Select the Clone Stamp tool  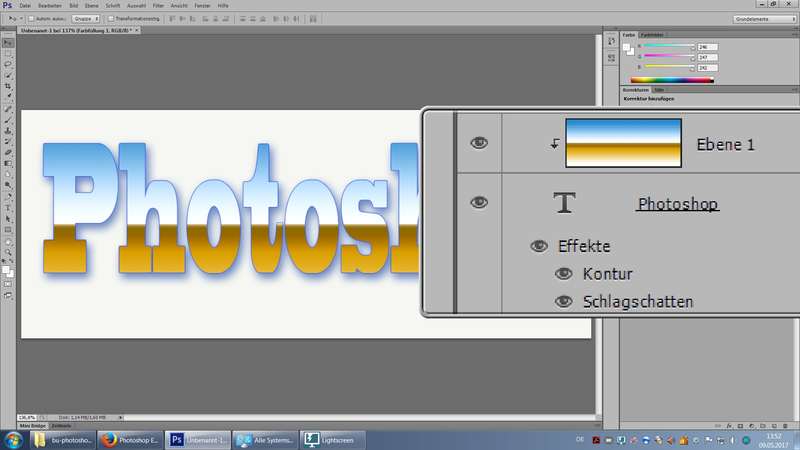click(8, 131)
